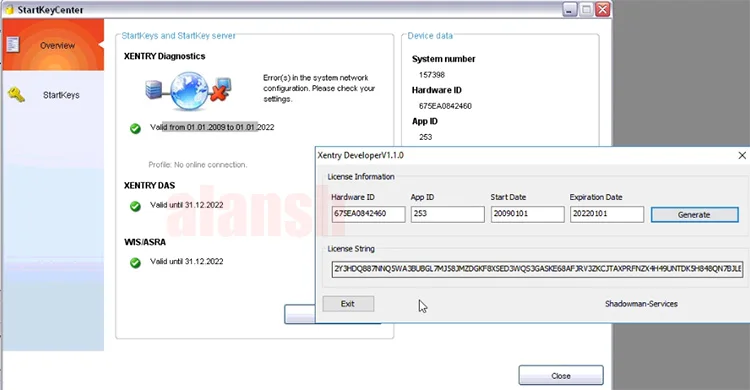Click green check under XENTRY DAS
750x390 pixels.
pos(135,206)
